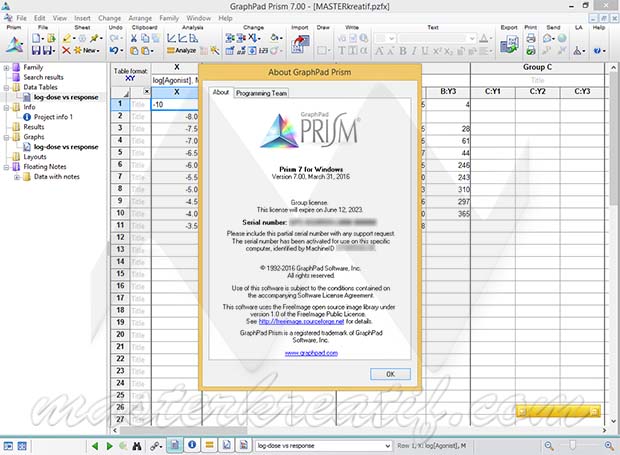Click the row 1 X cell containing -10

click(x=175, y=104)
